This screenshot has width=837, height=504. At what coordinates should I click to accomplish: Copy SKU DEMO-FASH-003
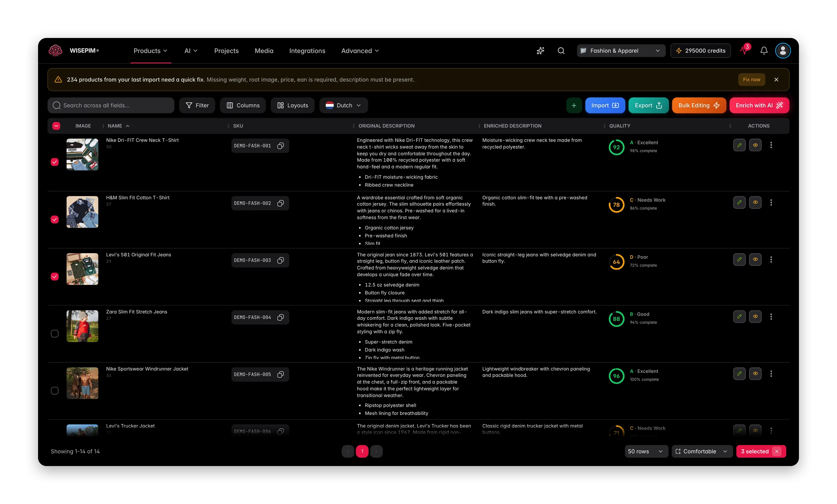(280, 261)
